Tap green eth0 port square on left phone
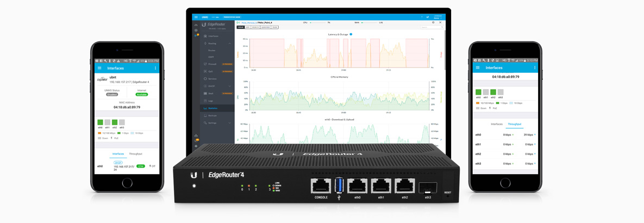The width and height of the screenshot is (644, 223). (x=100, y=122)
